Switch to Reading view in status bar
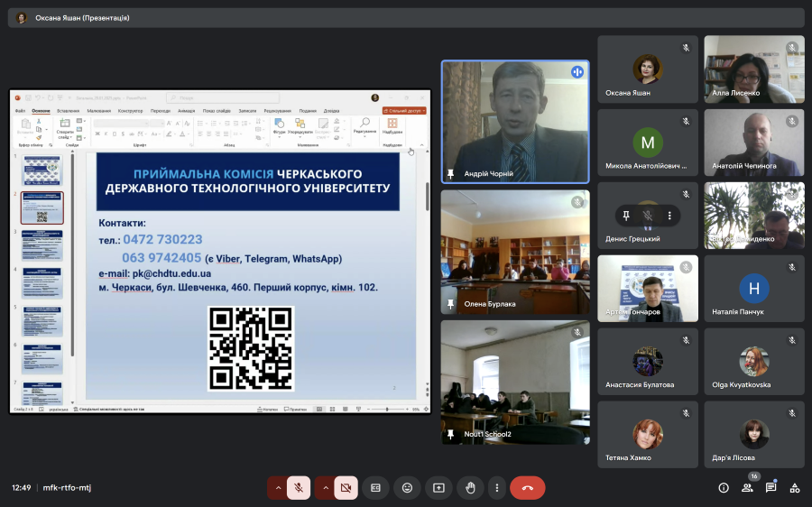Screen dimensions: 812x507 pyautogui.click(x=346, y=410)
